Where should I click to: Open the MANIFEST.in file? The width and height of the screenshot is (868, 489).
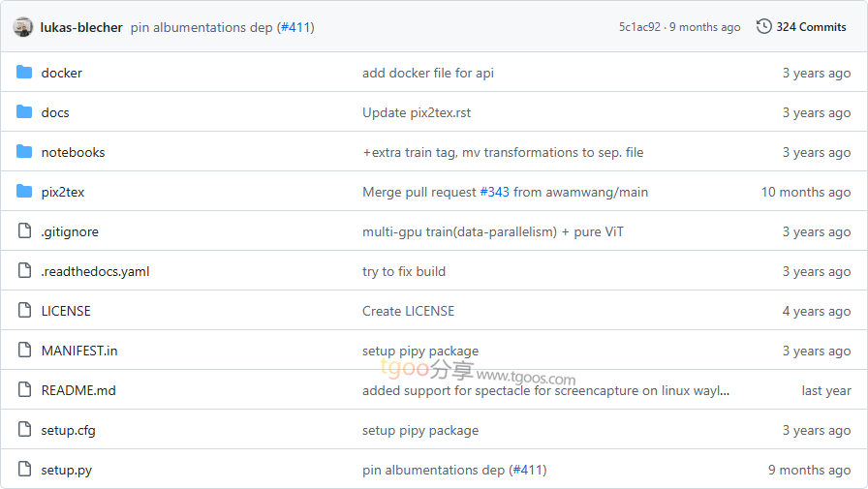pyautogui.click(x=79, y=351)
